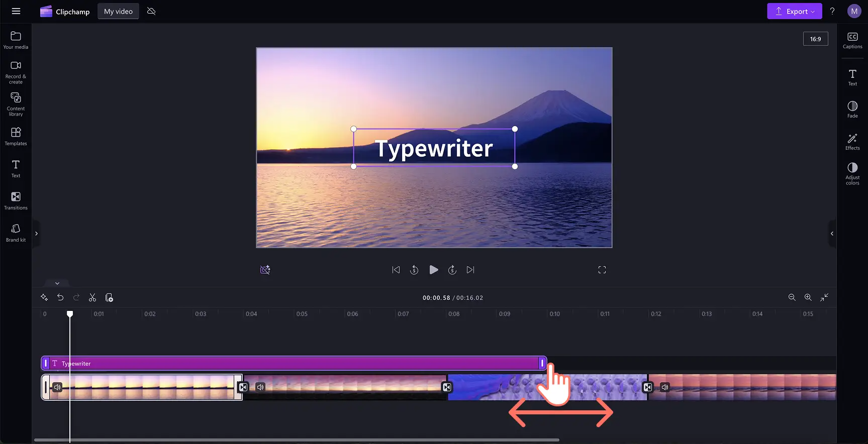Open the Brand kit panel

tap(16, 233)
